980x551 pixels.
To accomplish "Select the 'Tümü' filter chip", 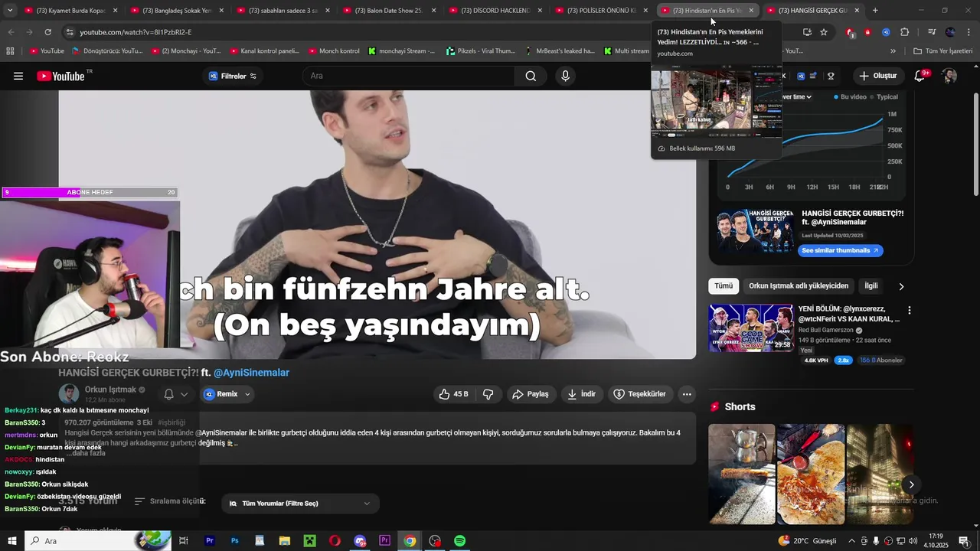I will (724, 285).
